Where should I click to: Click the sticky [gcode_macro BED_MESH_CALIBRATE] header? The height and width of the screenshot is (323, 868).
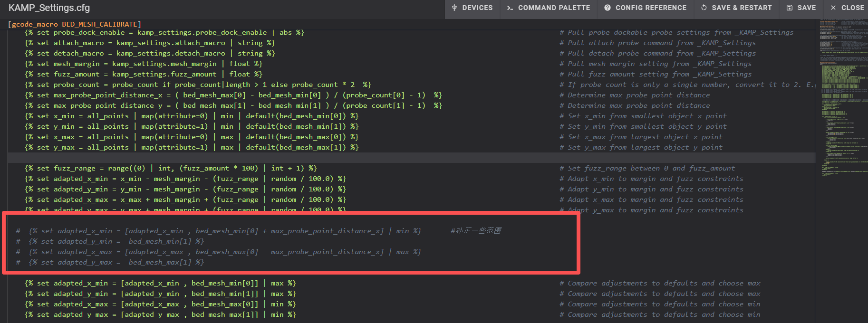tap(75, 24)
